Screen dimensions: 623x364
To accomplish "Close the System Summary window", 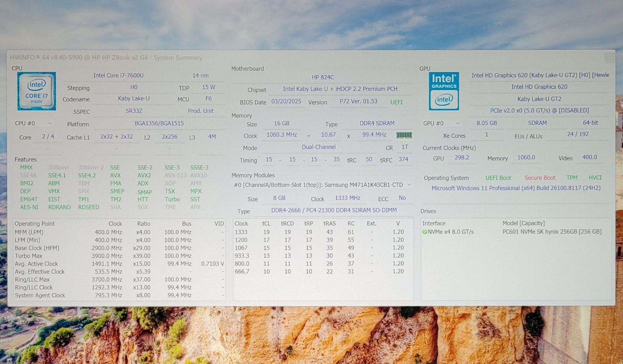I will 609,58.
